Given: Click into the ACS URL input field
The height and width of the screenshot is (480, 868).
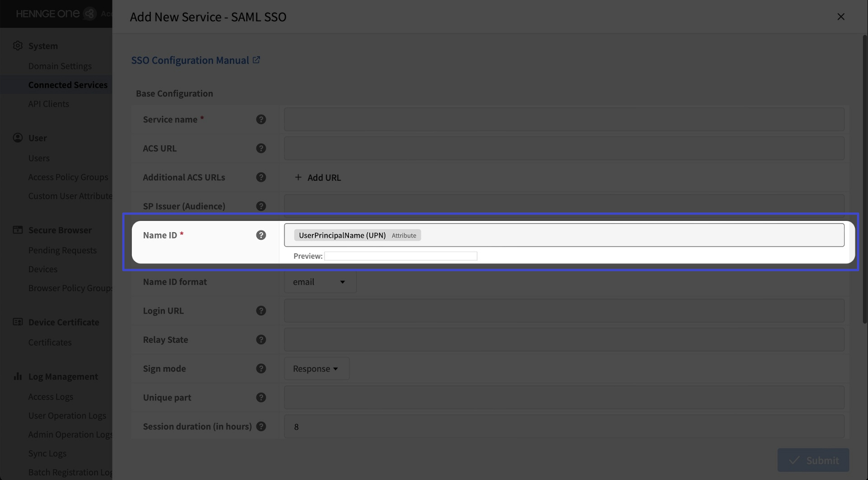Looking at the screenshot, I should click(x=564, y=149).
